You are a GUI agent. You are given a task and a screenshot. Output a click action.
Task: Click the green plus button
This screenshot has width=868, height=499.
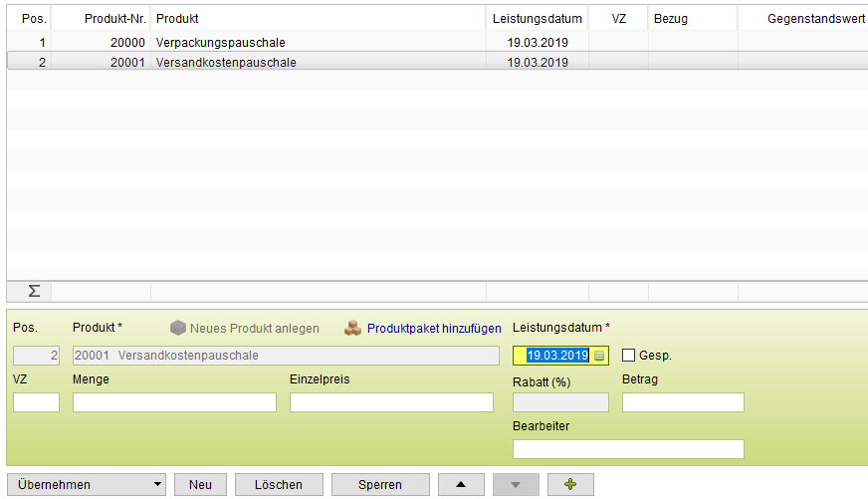tap(570, 484)
